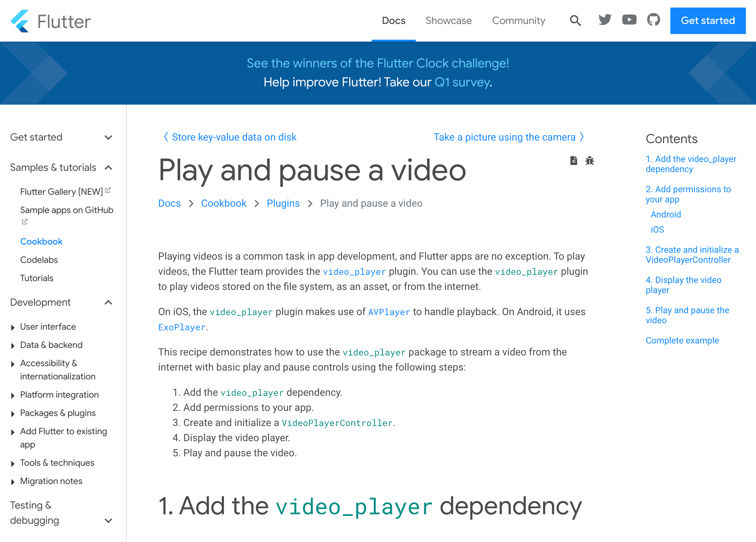Click external link icon beside Flutter Gallery
This screenshot has height=542, width=756.
[x=108, y=190]
